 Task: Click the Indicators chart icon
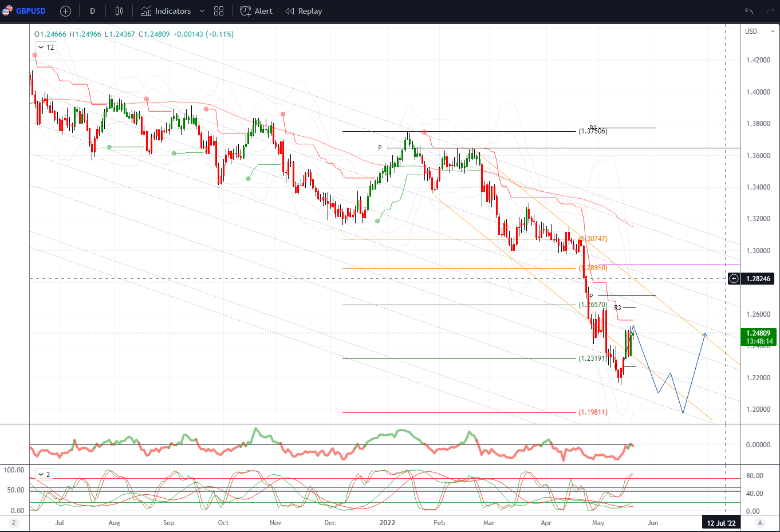(x=147, y=11)
